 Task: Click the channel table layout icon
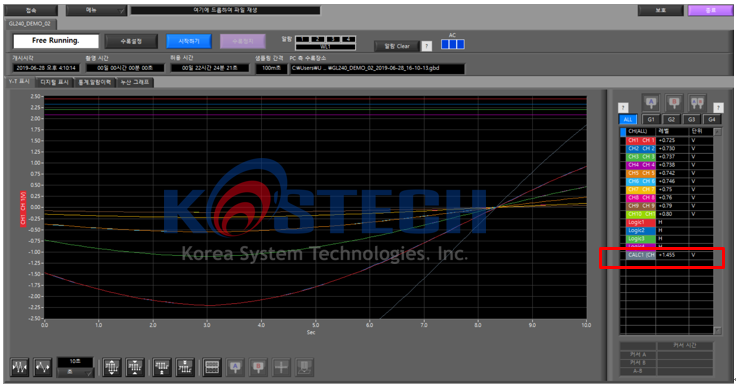pyautogui.click(x=212, y=367)
